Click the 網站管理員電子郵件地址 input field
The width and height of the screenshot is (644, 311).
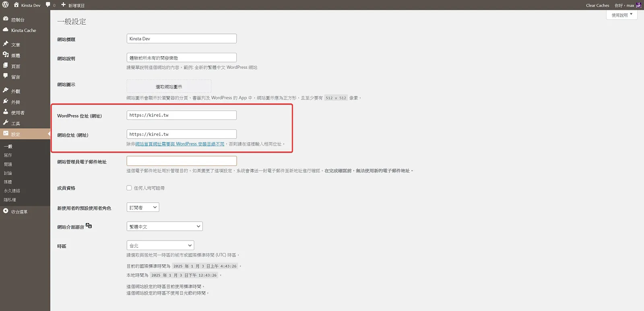coord(182,161)
